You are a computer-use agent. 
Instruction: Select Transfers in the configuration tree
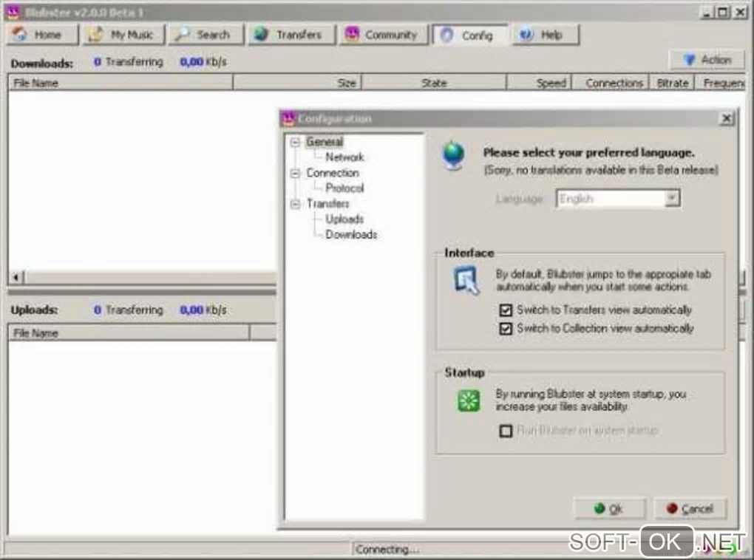328,203
